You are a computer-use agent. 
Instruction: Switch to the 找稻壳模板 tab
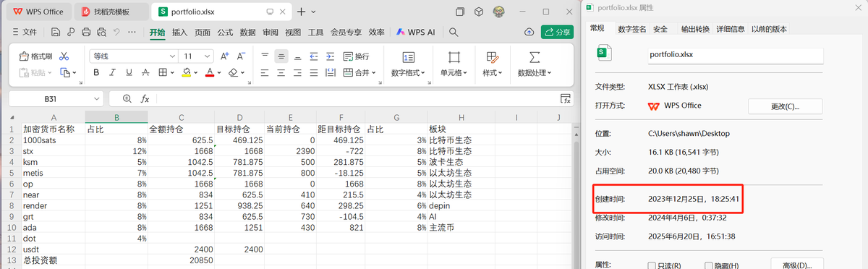point(111,12)
